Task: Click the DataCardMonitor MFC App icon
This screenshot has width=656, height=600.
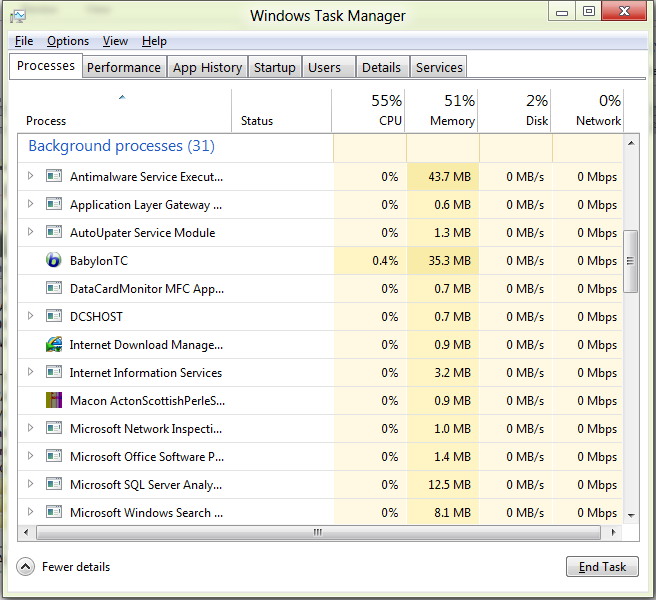Action: click(54, 288)
